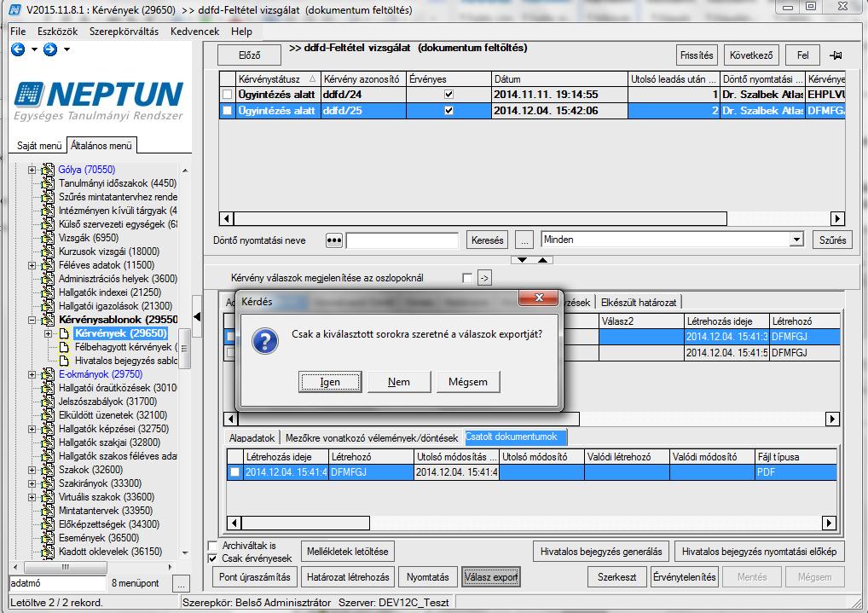
Task: Toggle Kérvény válaszok megjelenítése az oszlopoknál checkbox
Action: click(467, 278)
